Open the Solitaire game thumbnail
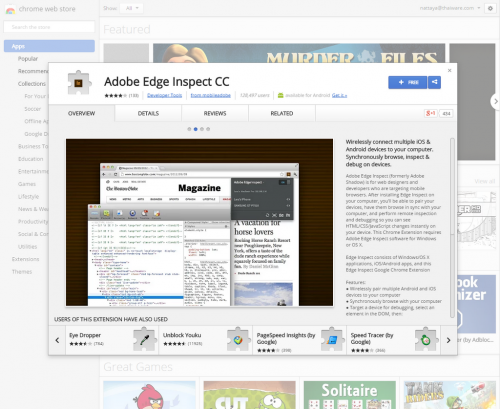The image size is (500, 409). [350, 395]
